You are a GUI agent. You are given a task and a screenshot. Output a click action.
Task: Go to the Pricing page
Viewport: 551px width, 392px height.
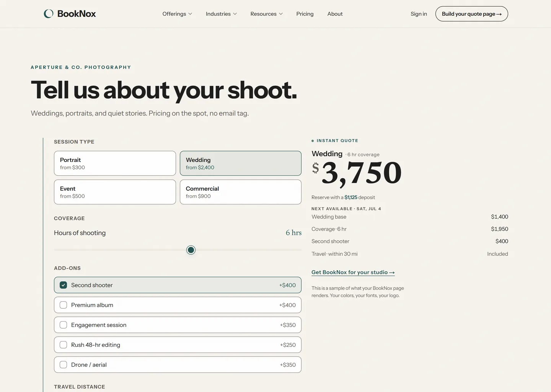click(305, 14)
